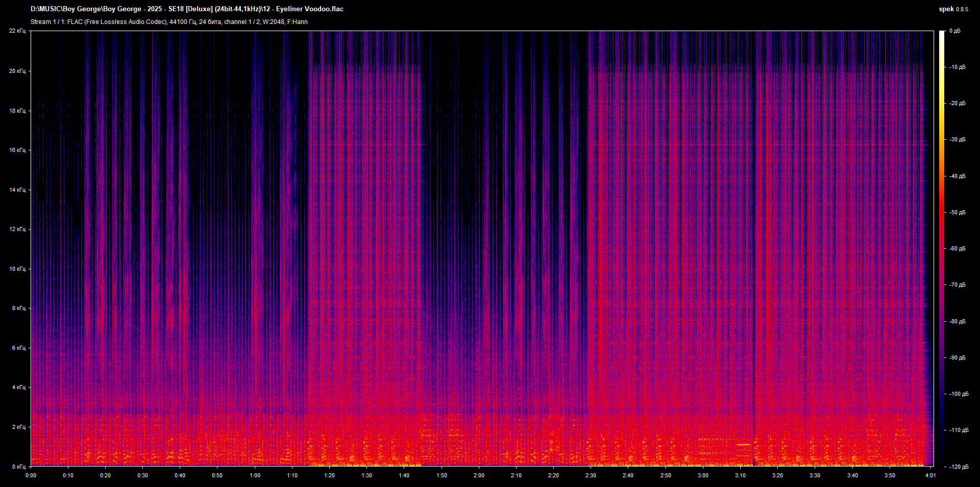980x487 pixels.
Task: Click the 0 дБ level on color scale
Action: pos(955,31)
